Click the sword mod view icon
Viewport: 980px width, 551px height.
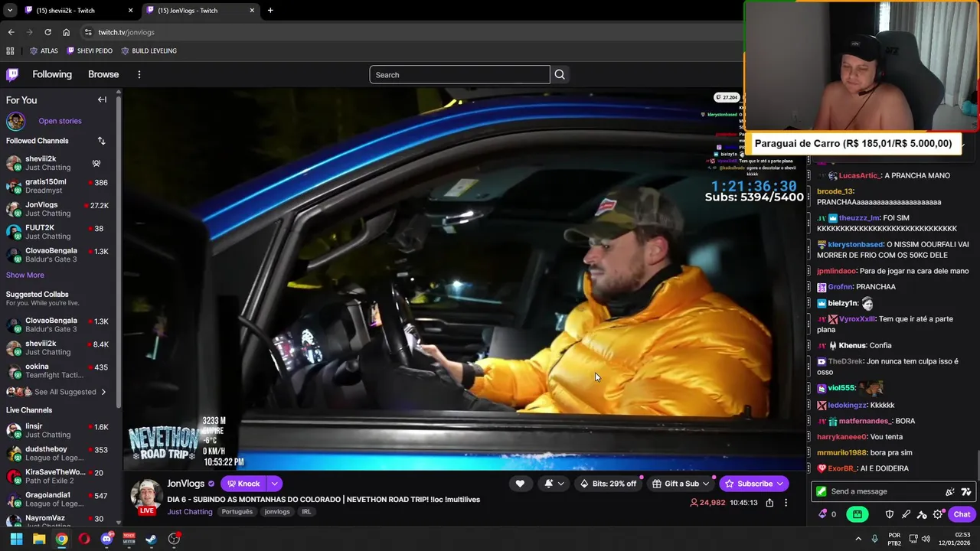pyautogui.click(x=906, y=514)
